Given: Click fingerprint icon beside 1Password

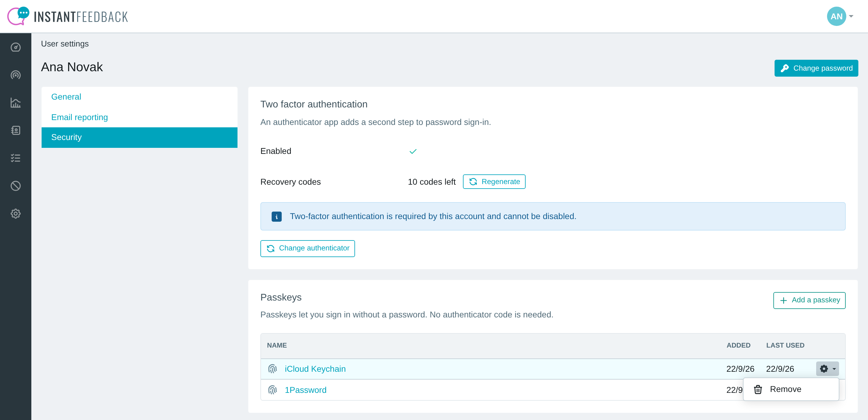Looking at the screenshot, I should point(272,390).
